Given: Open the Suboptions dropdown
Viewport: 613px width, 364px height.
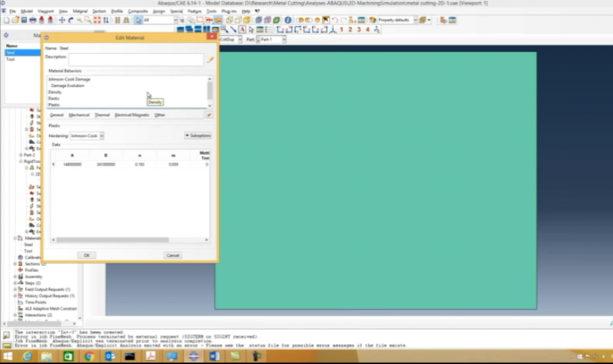Looking at the screenshot, I should point(198,135).
